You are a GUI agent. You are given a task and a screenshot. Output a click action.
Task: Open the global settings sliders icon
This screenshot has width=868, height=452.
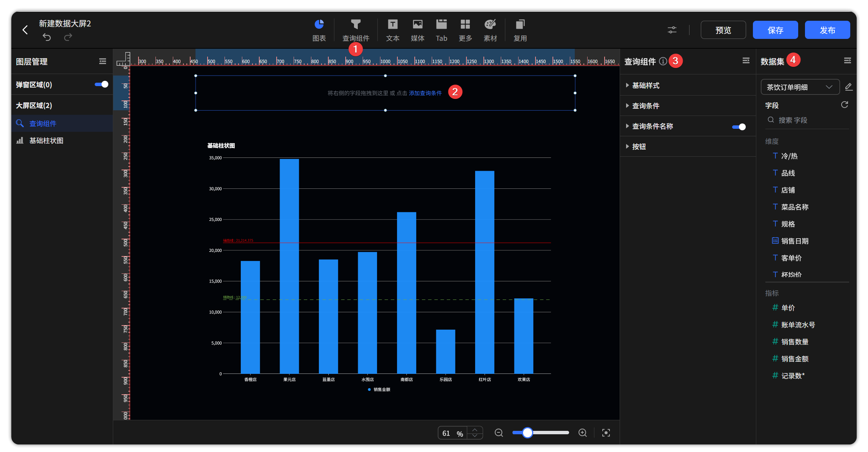(x=672, y=30)
